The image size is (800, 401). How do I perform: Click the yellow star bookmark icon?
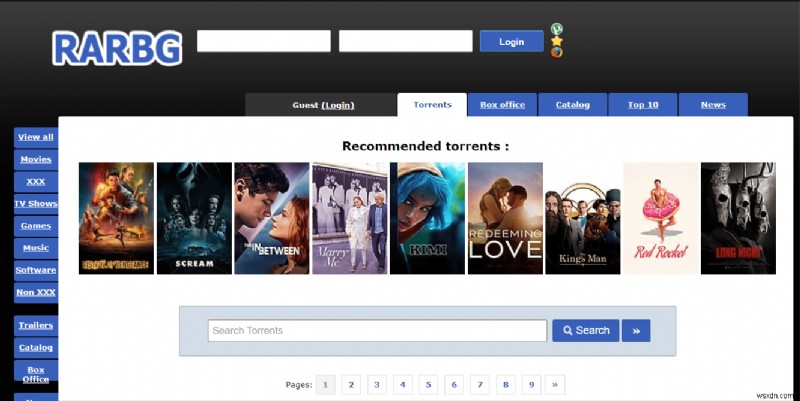tap(557, 40)
